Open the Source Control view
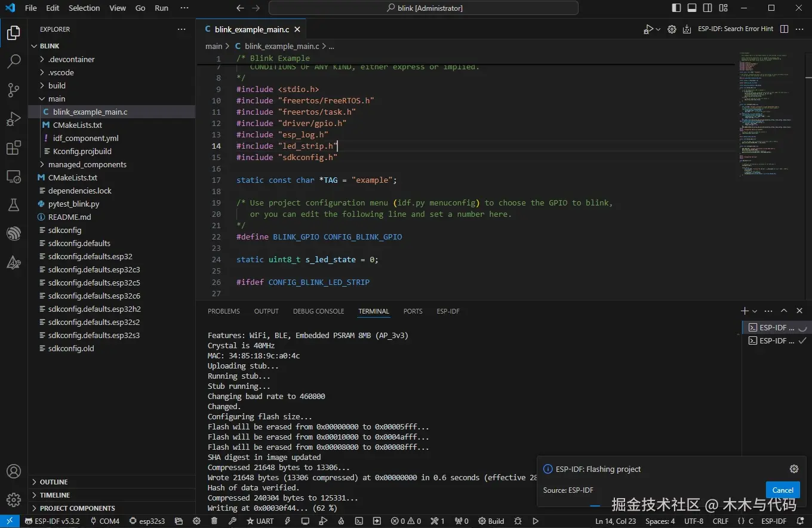Viewport: 812px width, 528px height. coord(14,90)
